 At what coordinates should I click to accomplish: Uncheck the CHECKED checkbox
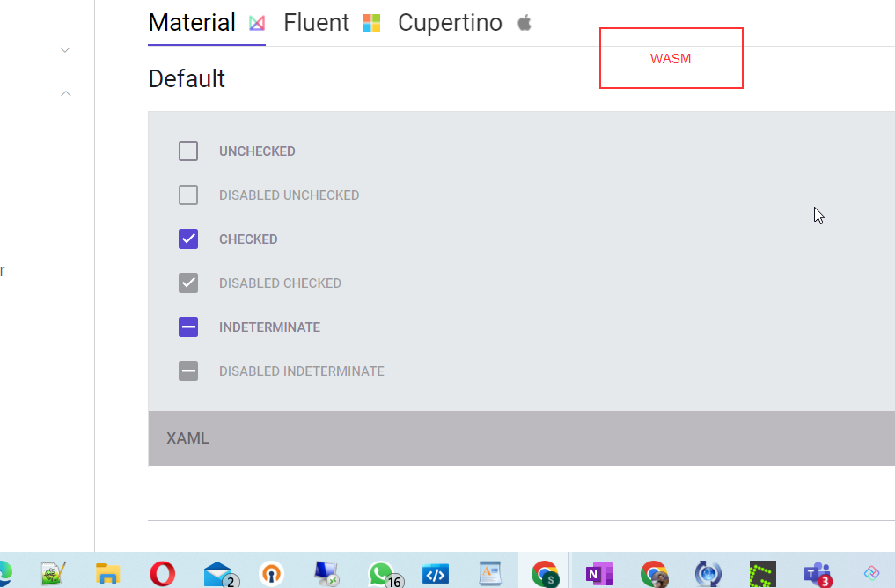pyautogui.click(x=187, y=239)
